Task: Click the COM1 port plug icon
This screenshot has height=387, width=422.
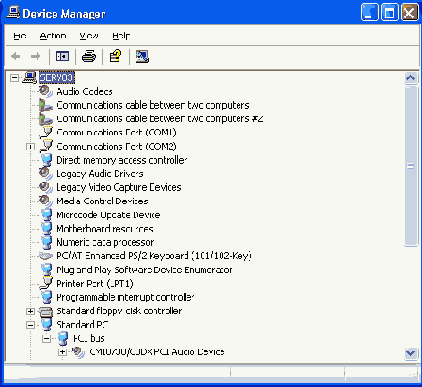Action: tap(46, 132)
